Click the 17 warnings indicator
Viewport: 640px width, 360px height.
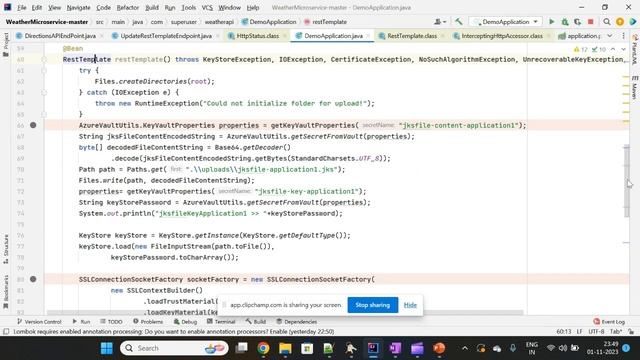(580, 49)
